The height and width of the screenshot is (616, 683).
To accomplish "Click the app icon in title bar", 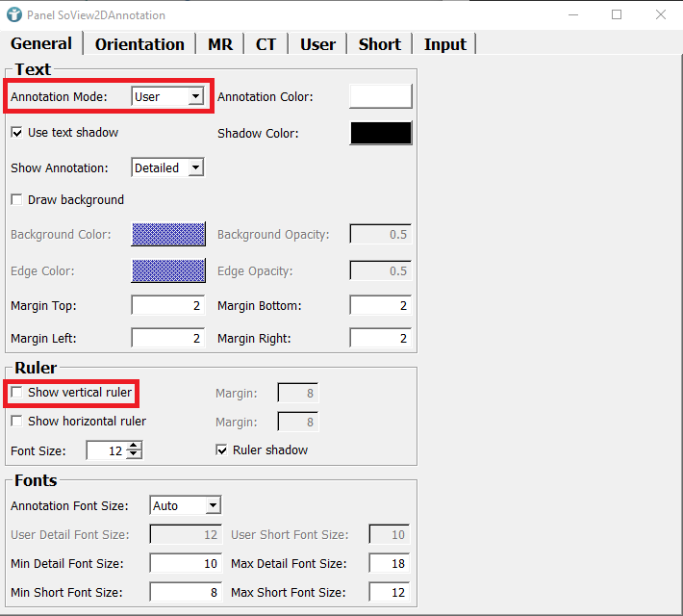I will pos(14,14).
